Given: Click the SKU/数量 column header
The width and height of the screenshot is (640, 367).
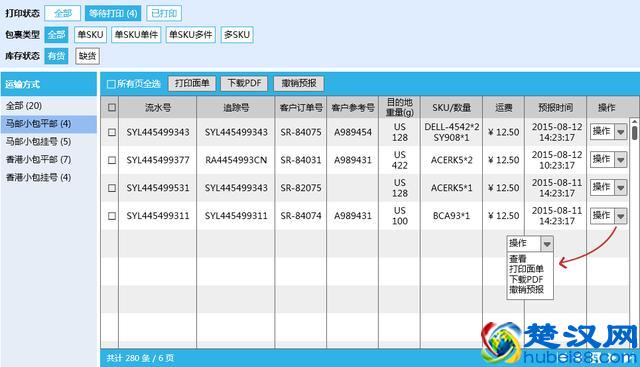Looking at the screenshot, I should [x=451, y=107].
